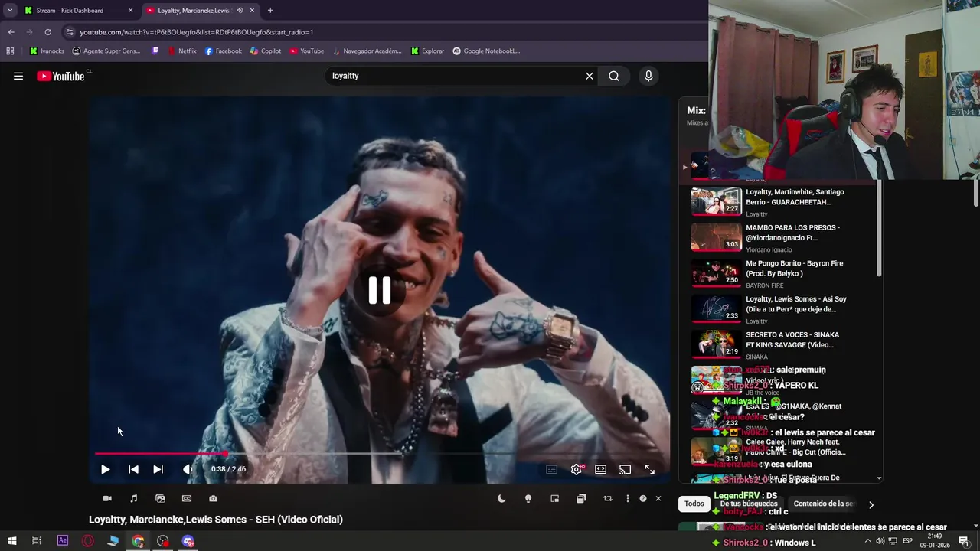The width and height of the screenshot is (980, 551).
Task: Reload the current page
Action: [x=47, y=32]
